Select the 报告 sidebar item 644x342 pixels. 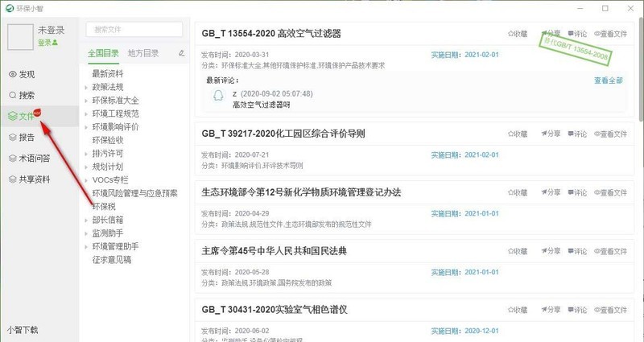point(22,137)
